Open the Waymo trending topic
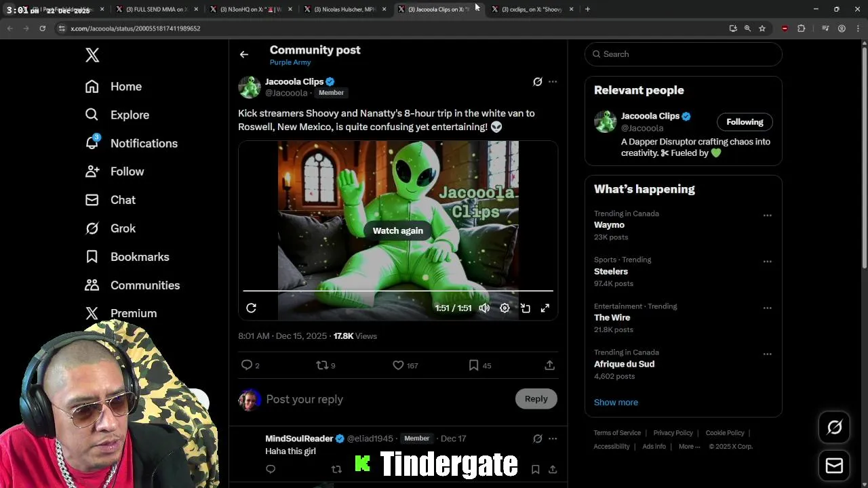 coord(609,225)
